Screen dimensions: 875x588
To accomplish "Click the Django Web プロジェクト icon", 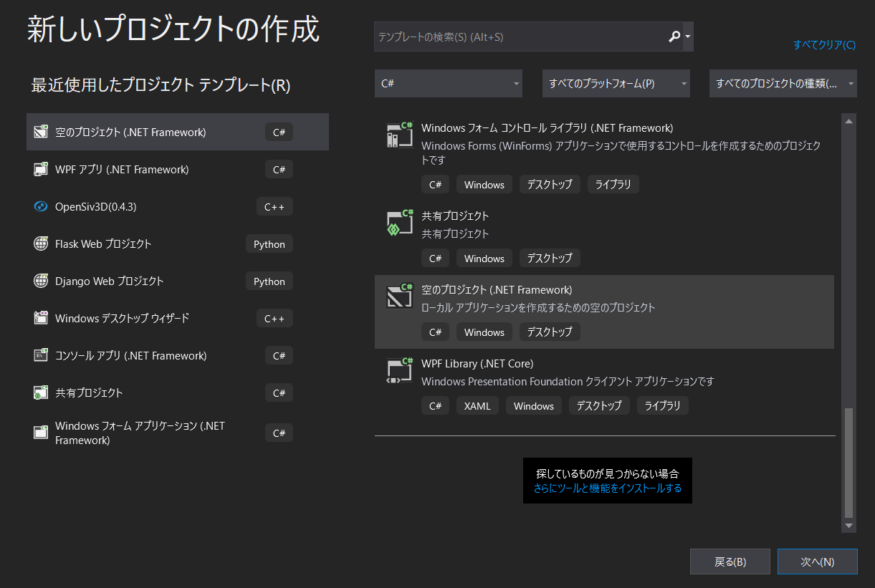I will pos(41,281).
